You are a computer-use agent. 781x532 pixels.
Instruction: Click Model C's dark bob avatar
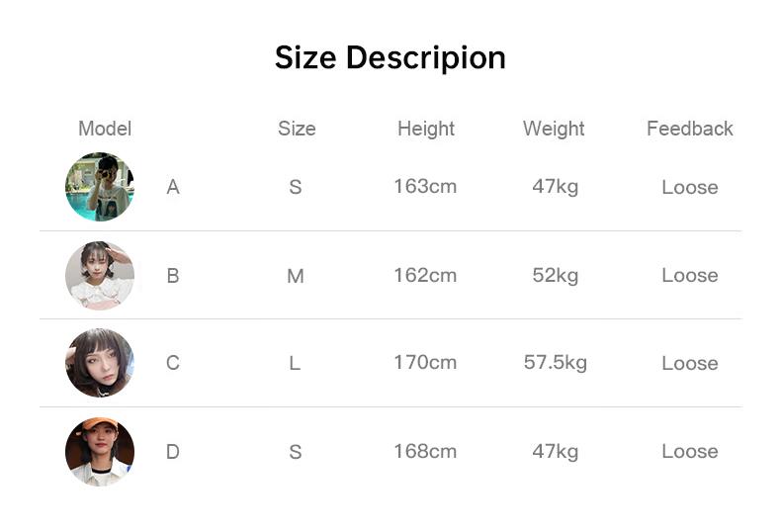point(100,363)
